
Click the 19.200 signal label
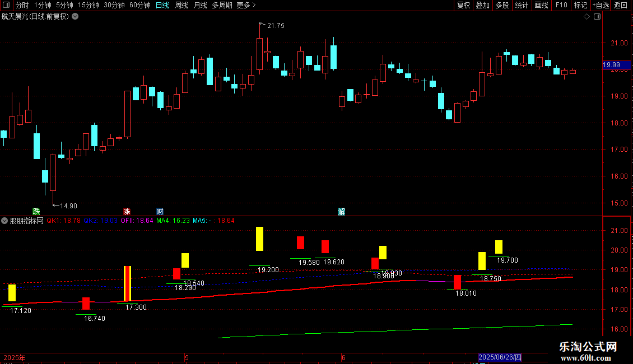268,270
